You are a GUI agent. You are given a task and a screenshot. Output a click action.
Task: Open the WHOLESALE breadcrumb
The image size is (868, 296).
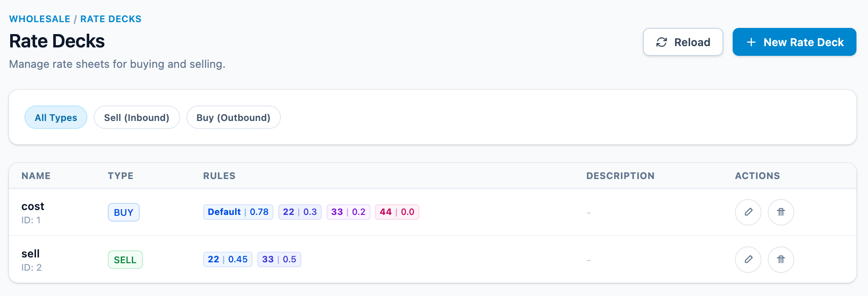[39, 19]
